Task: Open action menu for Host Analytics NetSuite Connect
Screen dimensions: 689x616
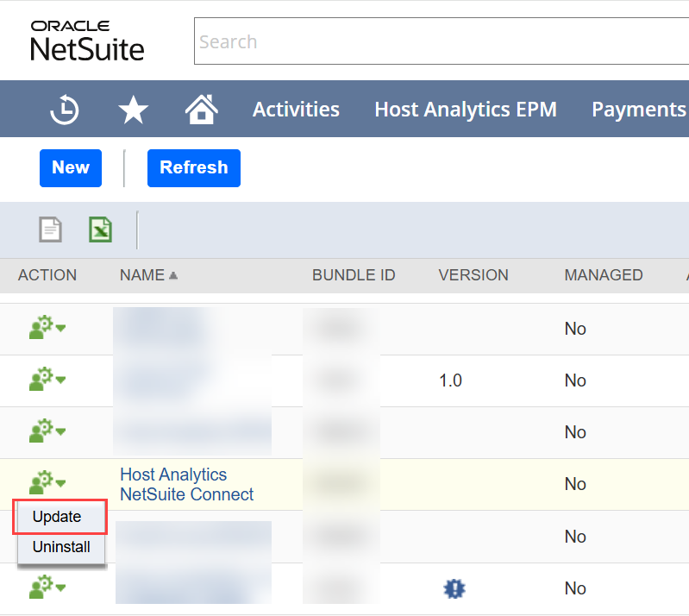Action: pyautogui.click(x=47, y=482)
